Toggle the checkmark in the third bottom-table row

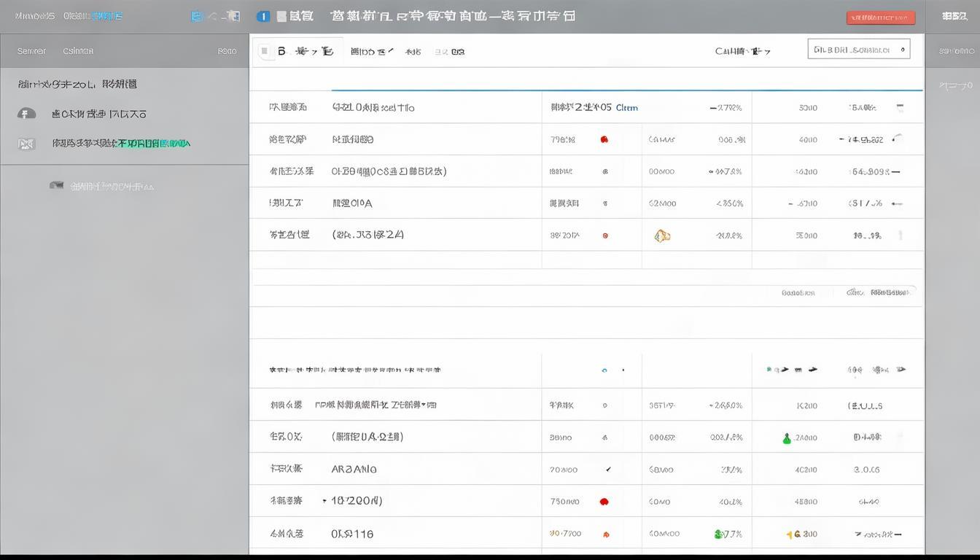pos(608,469)
